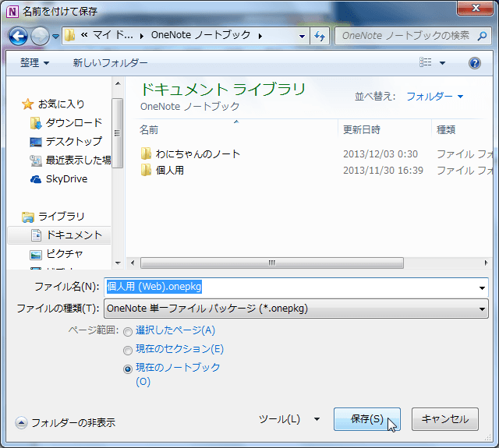The width and height of the screenshot is (499, 448).
Task: Click the refresh button beside address bar
Action: [320, 36]
